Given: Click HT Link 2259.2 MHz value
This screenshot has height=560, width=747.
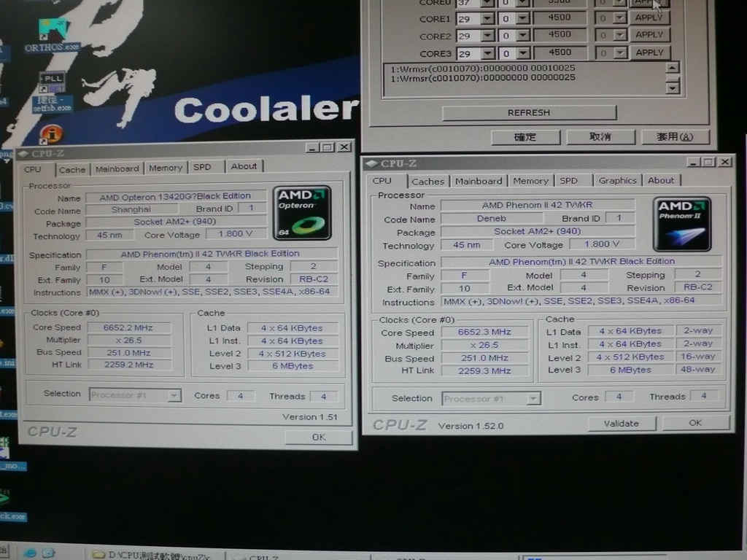Looking at the screenshot, I should (x=128, y=365).
